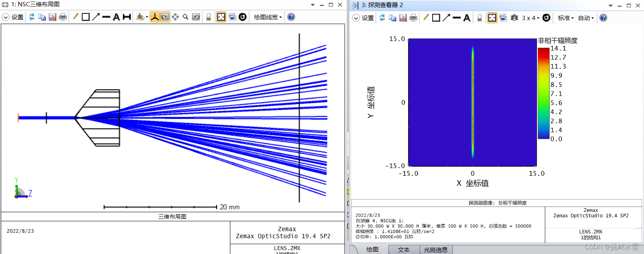Click the irradiance map plot
The height and width of the screenshot is (254, 644).
(473, 102)
